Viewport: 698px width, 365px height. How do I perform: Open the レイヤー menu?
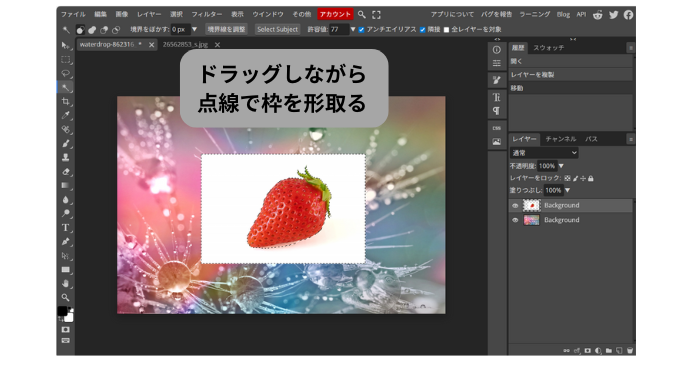click(x=149, y=15)
